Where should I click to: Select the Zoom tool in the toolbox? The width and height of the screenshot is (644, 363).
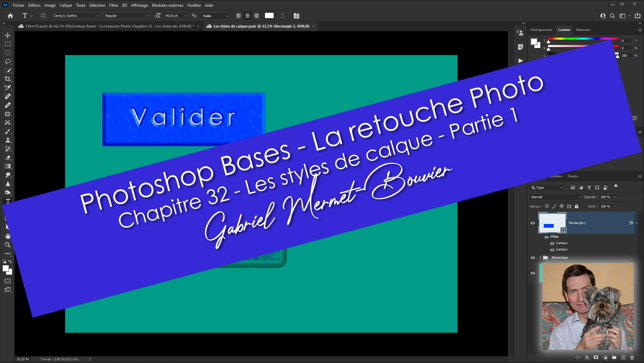coord(7,245)
